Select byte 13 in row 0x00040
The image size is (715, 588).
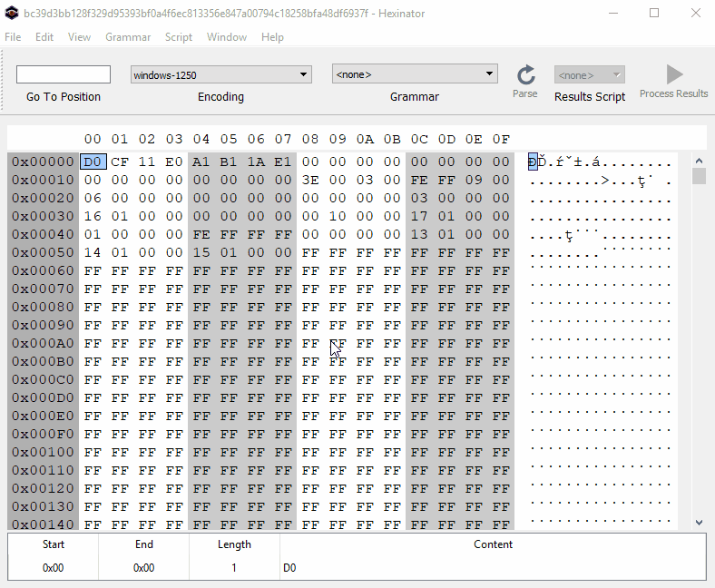(419, 234)
